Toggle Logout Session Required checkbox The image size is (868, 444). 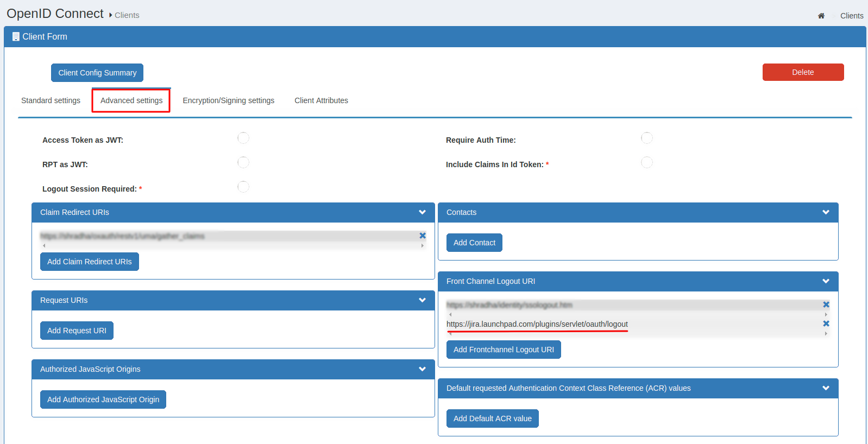pos(243,187)
